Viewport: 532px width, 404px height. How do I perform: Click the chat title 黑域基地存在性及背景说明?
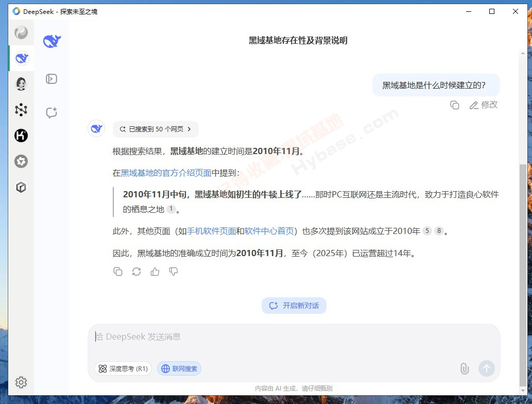point(298,40)
